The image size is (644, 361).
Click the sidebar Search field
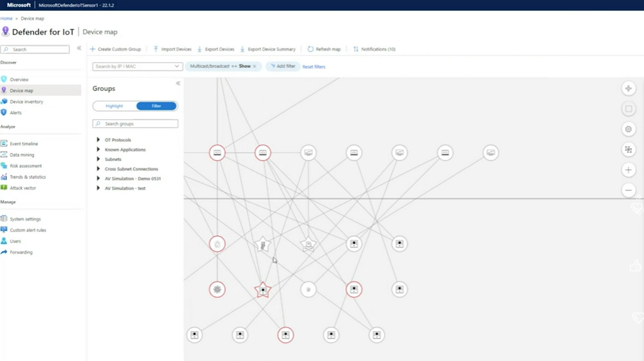tap(35, 50)
